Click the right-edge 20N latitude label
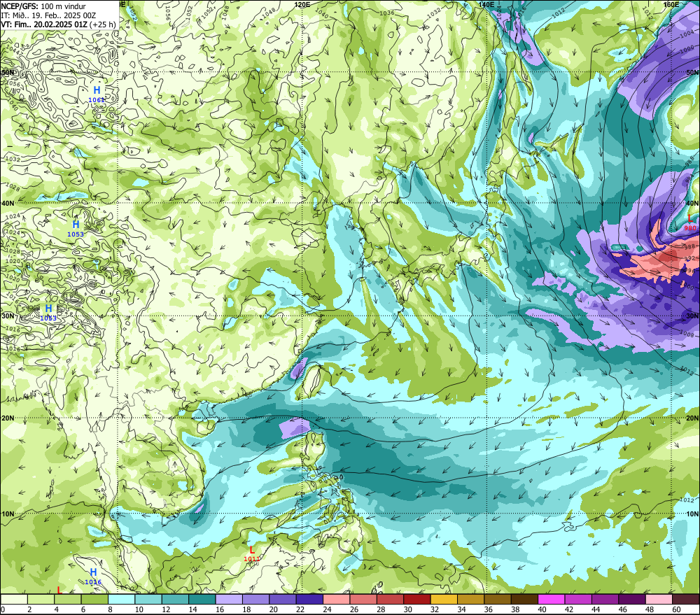Image resolution: width=700 pixels, height=615 pixels. click(692, 418)
